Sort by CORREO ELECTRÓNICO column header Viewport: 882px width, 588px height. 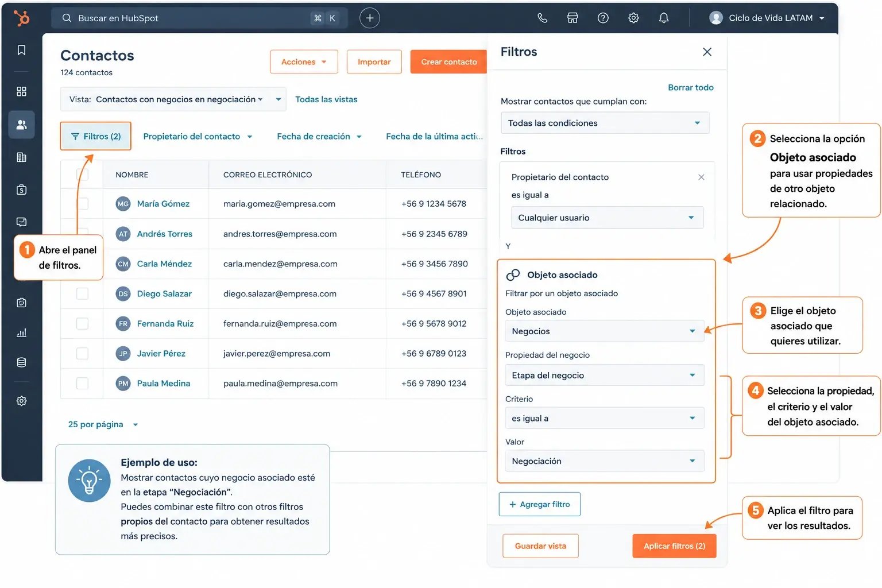(268, 175)
